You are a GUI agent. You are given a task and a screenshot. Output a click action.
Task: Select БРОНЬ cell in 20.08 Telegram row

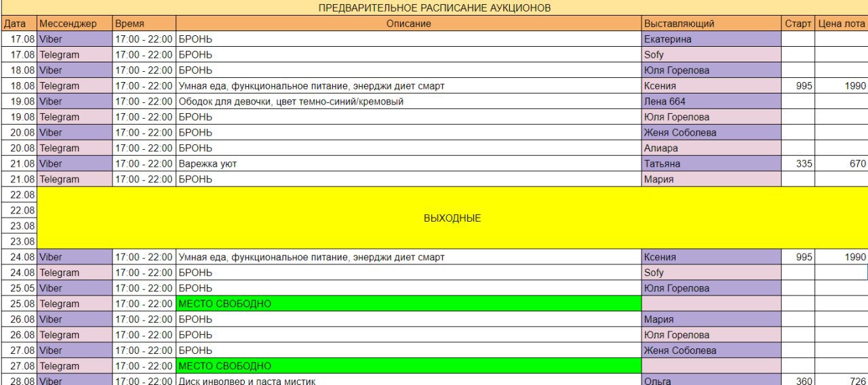coord(409,148)
